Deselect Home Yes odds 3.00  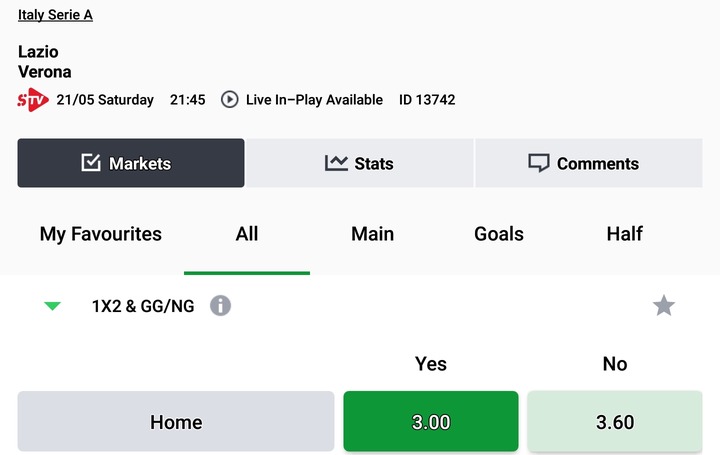point(431,421)
